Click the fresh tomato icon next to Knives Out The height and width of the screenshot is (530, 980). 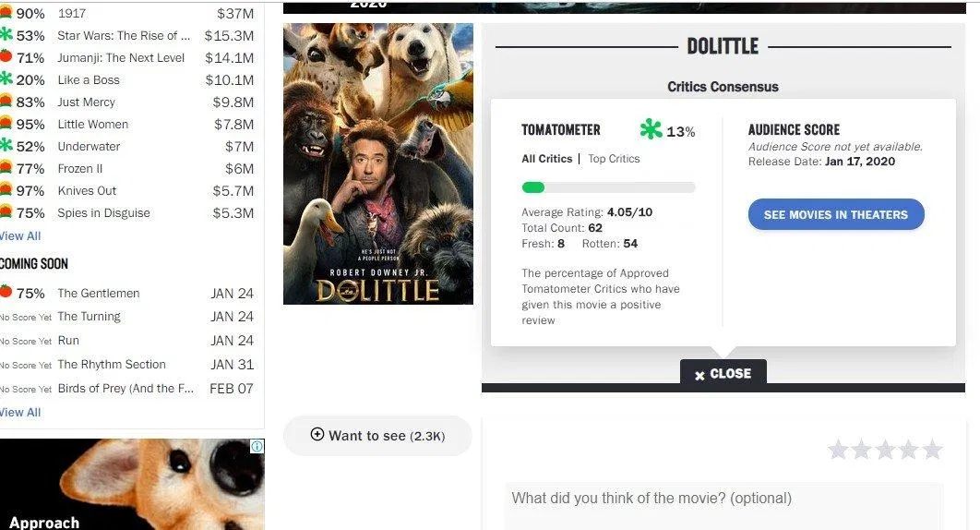[6, 189]
